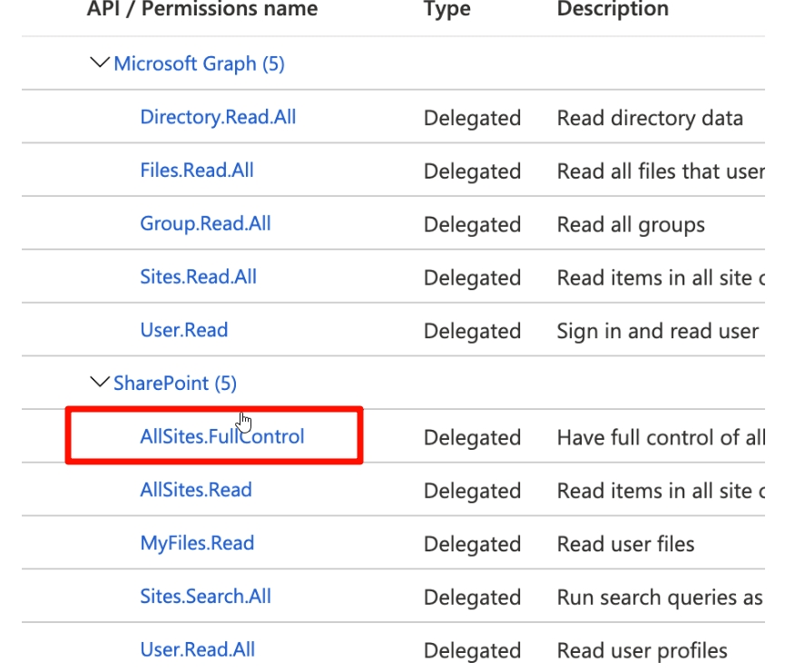Select Delegated type in AllSites.FullControl row

(x=473, y=438)
